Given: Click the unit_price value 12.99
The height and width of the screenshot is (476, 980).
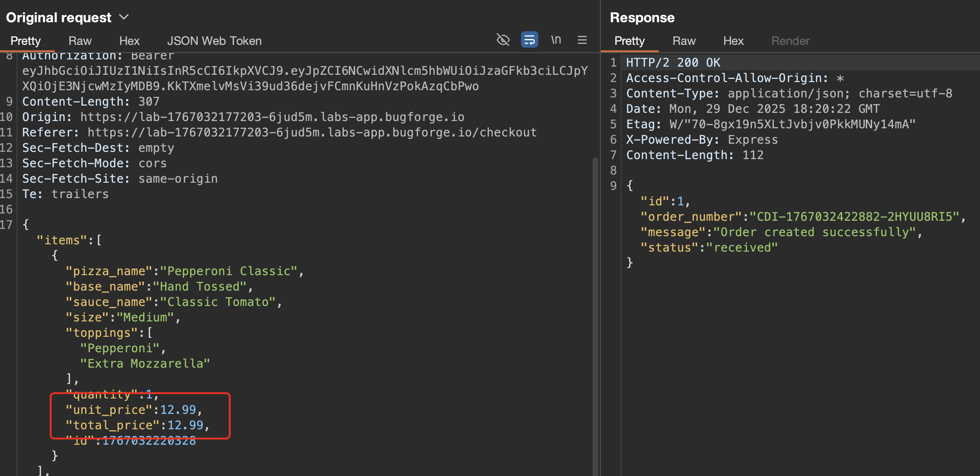Looking at the screenshot, I should point(178,410).
